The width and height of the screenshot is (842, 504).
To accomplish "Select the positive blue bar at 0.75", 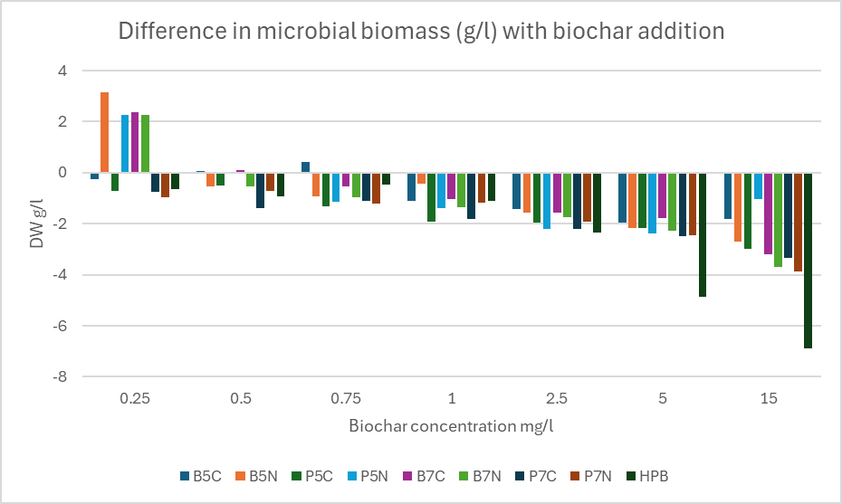I will click(x=306, y=166).
